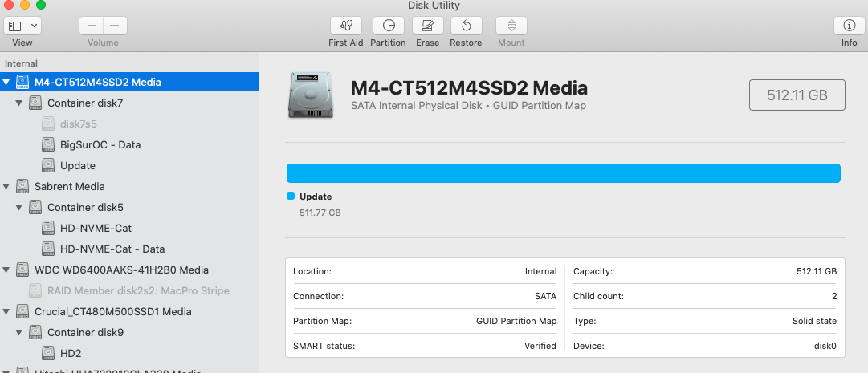The width and height of the screenshot is (868, 373).
Task: Select the HD2 volume label
Action: tap(71, 353)
